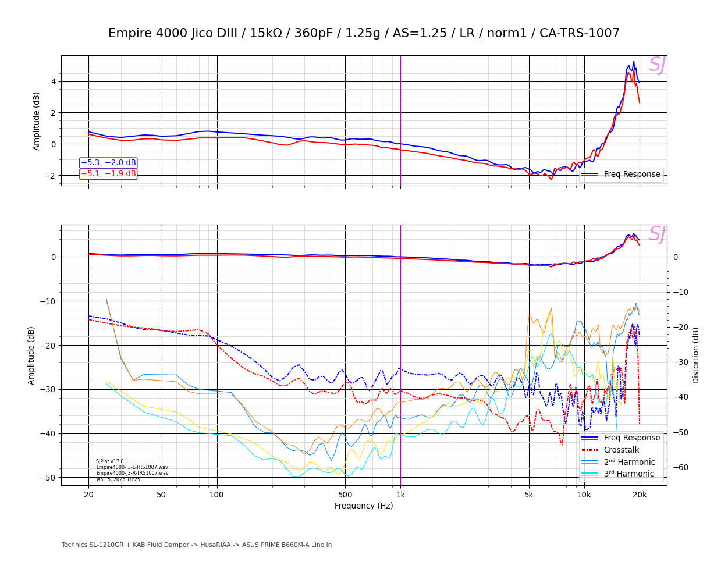Click the Crosstalk dashed line swatch in legend
The width and height of the screenshot is (728, 576).
589,450
